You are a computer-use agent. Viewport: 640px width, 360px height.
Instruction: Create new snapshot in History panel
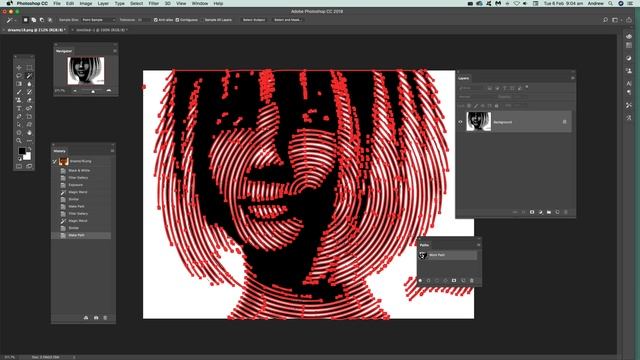[96, 318]
